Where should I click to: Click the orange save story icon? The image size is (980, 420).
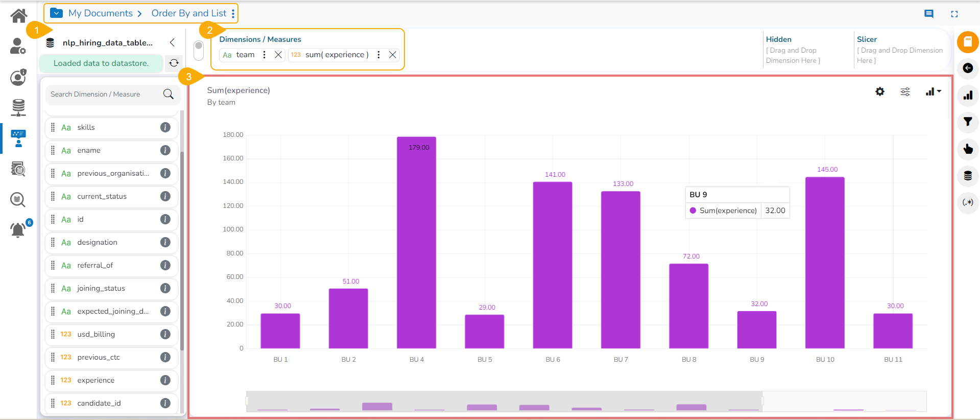coord(968,42)
